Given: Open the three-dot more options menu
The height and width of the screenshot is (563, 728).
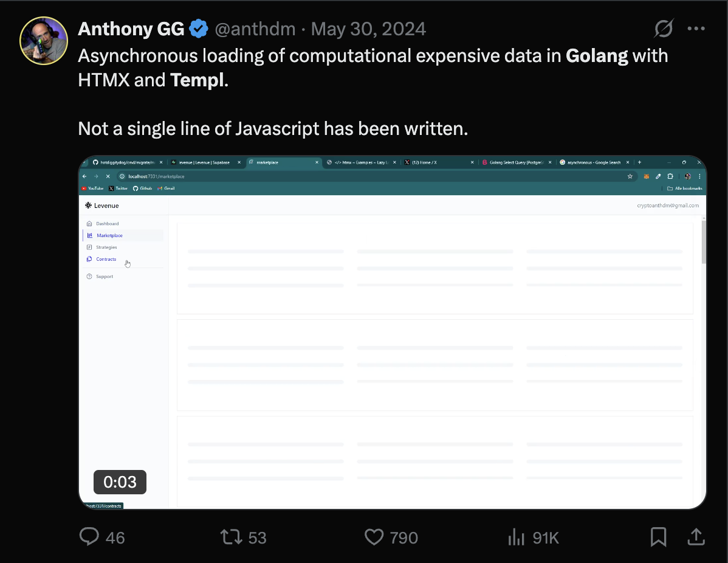Looking at the screenshot, I should click(696, 29).
